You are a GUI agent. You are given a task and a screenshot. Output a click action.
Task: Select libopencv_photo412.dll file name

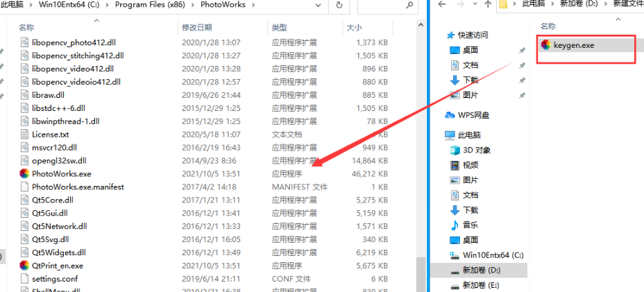(74, 42)
